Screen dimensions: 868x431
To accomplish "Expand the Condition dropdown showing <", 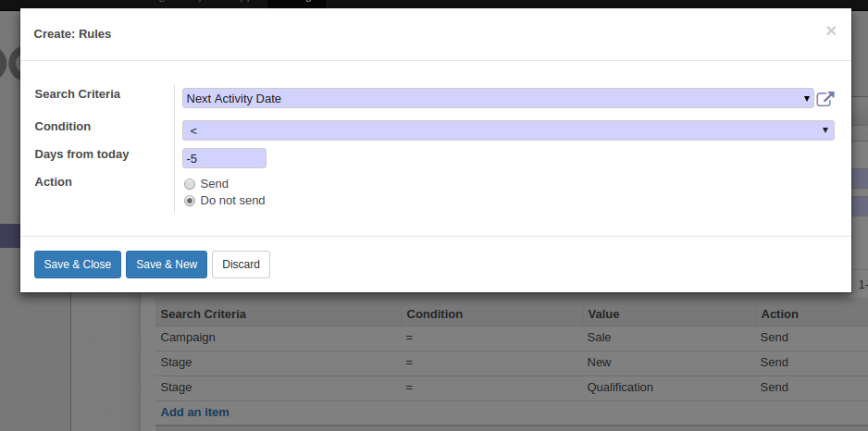I will [507, 130].
